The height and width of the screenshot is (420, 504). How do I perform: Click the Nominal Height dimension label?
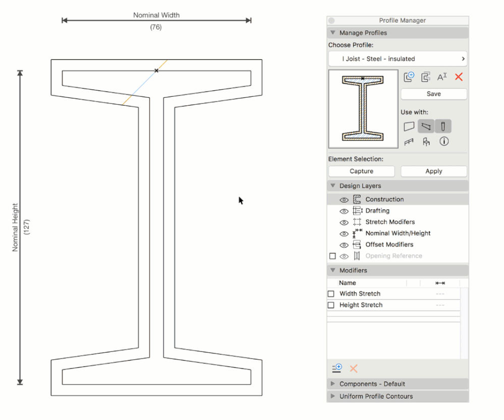[15, 227]
